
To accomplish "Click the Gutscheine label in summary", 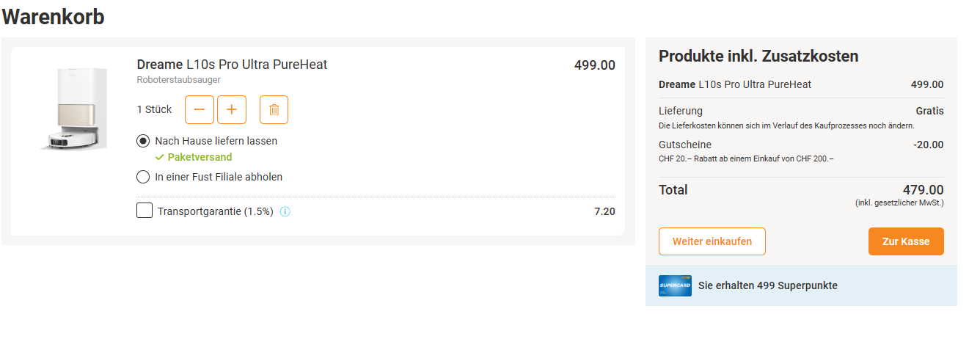I will [685, 145].
